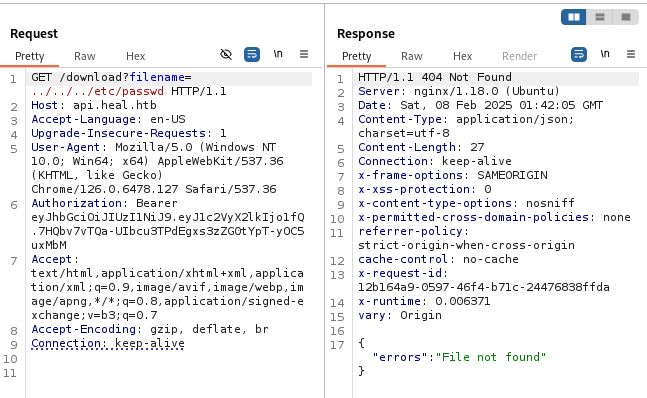Click the Accept header name in request
The width and height of the screenshot is (647, 398).
point(52,259)
